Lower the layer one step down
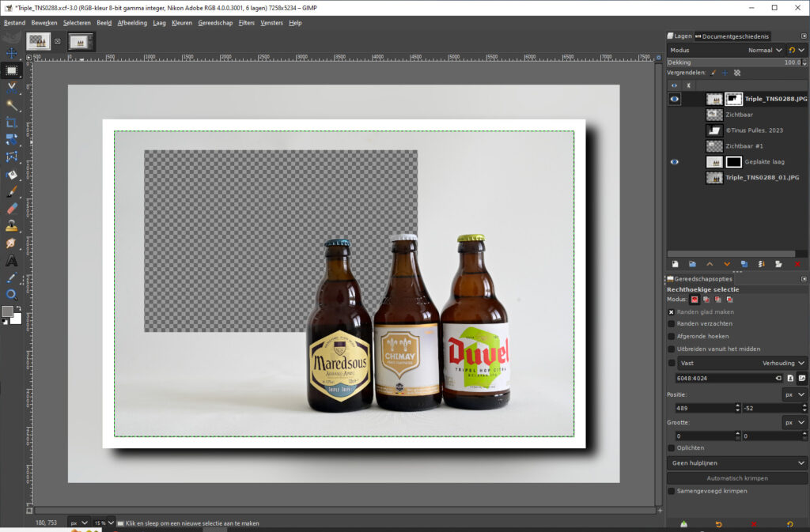The height and width of the screenshot is (532, 810). (x=727, y=264)
